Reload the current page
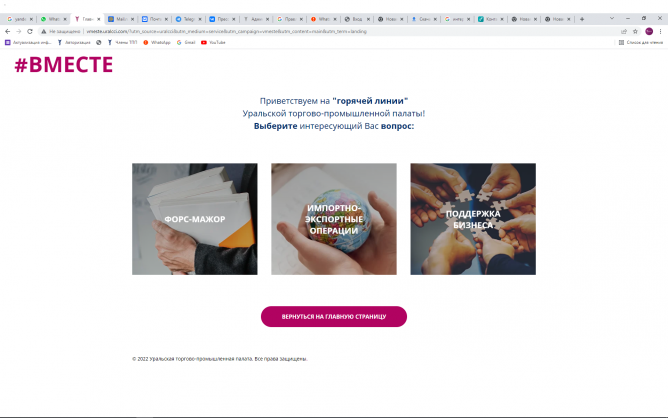Screen dimensions: 668x418 click(30, 32)
